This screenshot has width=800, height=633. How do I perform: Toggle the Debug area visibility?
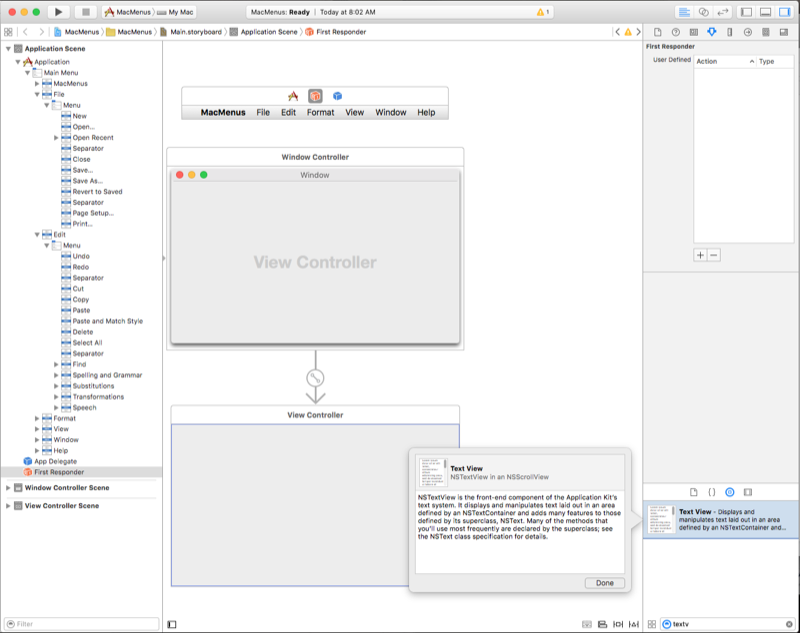[x=764, y=12]
